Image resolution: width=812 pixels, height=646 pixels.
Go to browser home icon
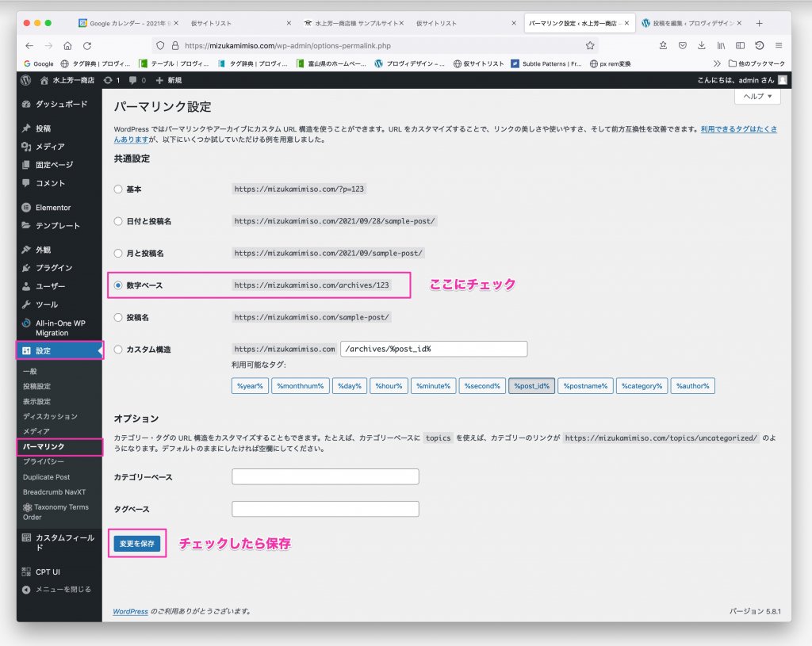[x=67, y=45]
